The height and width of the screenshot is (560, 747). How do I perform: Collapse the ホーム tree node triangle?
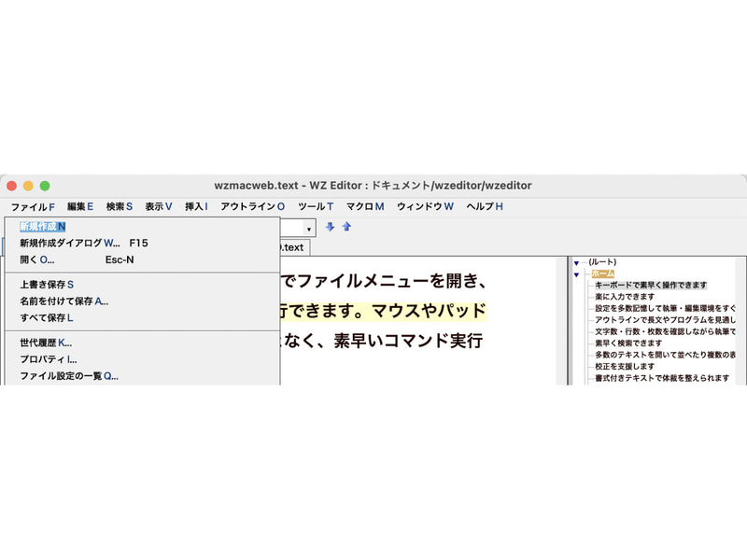(576, 274)
